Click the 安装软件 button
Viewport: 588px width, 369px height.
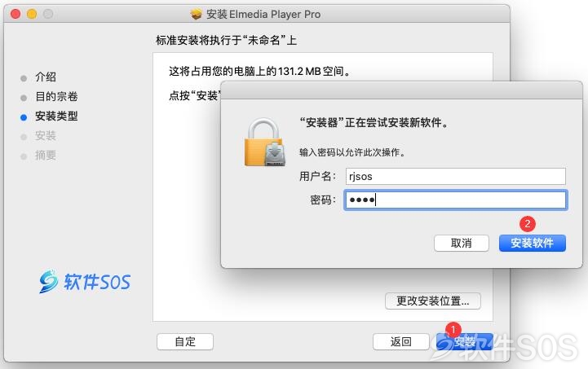tap(532, 243)
